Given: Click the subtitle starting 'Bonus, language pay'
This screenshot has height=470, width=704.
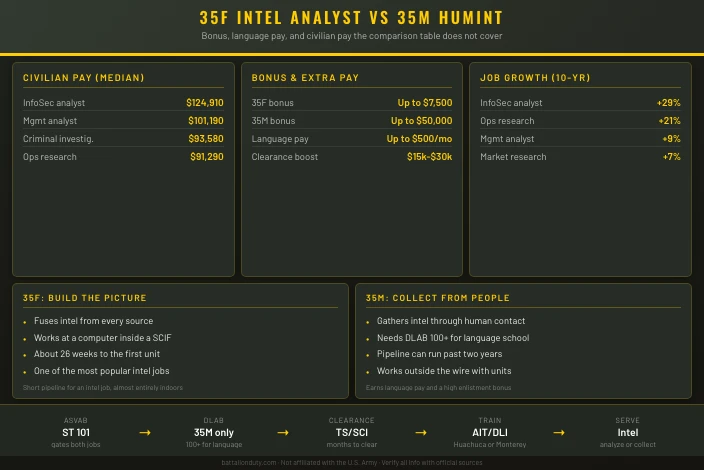Looking at the screenshot, I should click(x=352, y=36).
